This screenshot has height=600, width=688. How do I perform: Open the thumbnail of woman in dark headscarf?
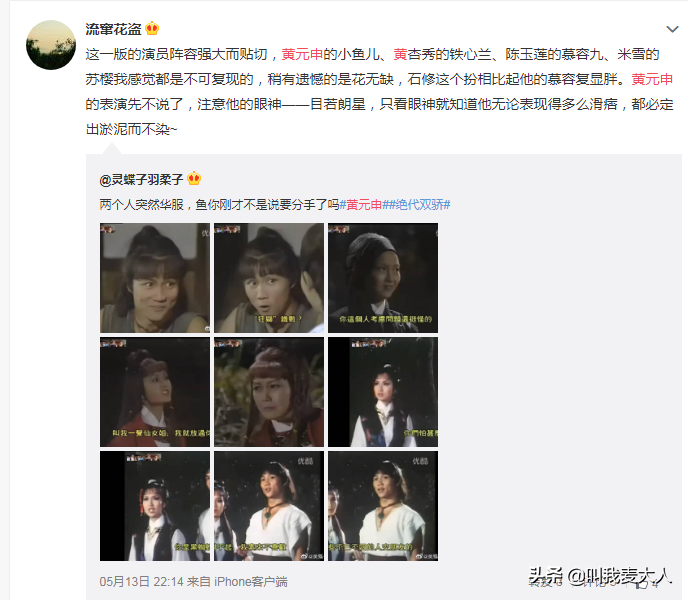(x=383, y=278)
